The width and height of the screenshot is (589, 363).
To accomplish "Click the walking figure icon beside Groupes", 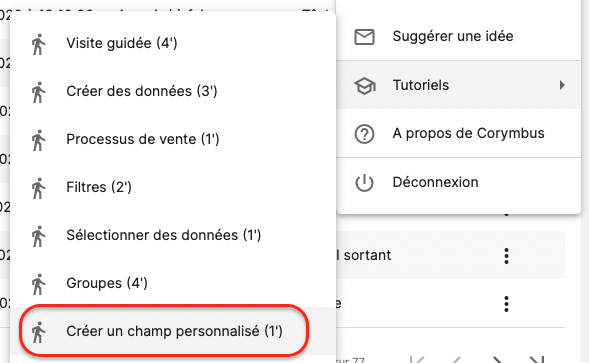I will click(38, 284).
